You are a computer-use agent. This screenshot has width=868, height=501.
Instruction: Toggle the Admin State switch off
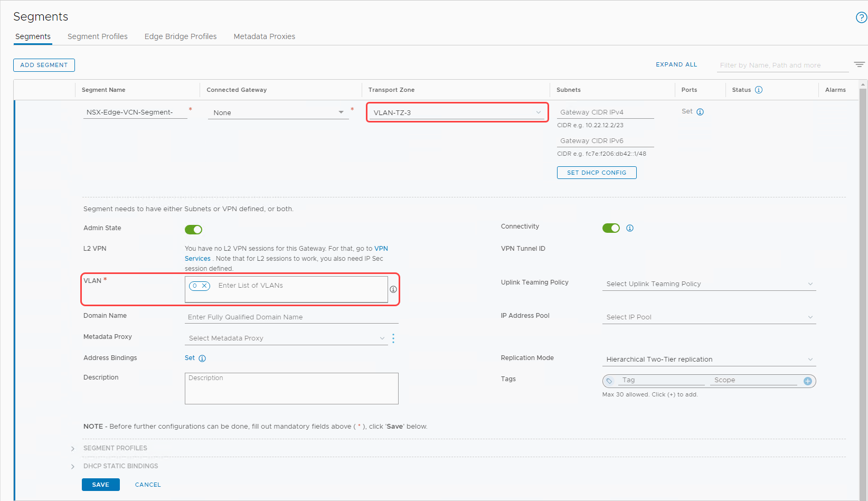point(193,229)
